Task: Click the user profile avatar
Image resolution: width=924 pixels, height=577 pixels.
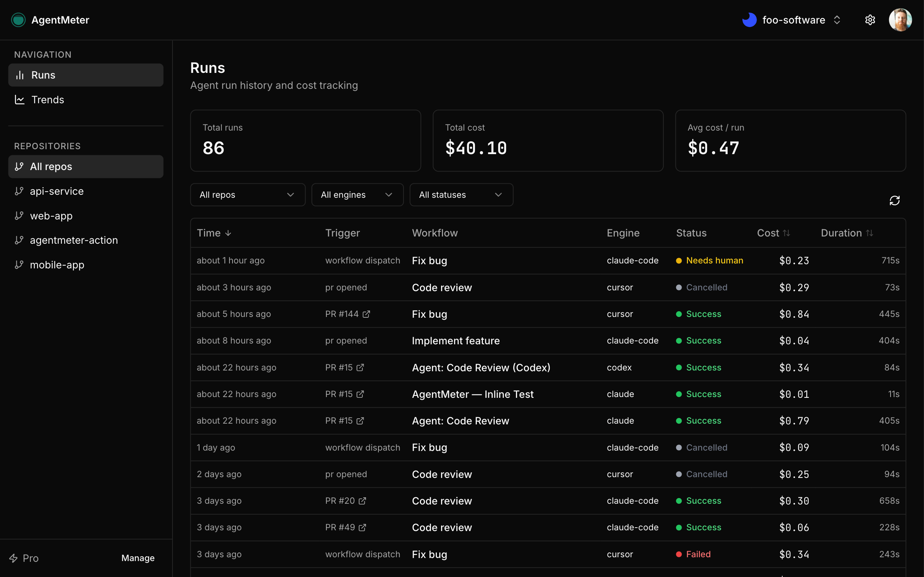Action: click(901, 19)
